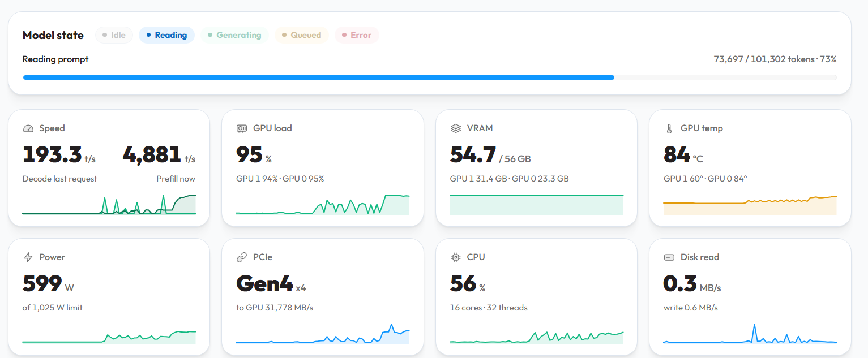Click the 54.7 / 56 GB value
Screen dimensions: 868x358
pyautogui.click(x=490, y=155)
